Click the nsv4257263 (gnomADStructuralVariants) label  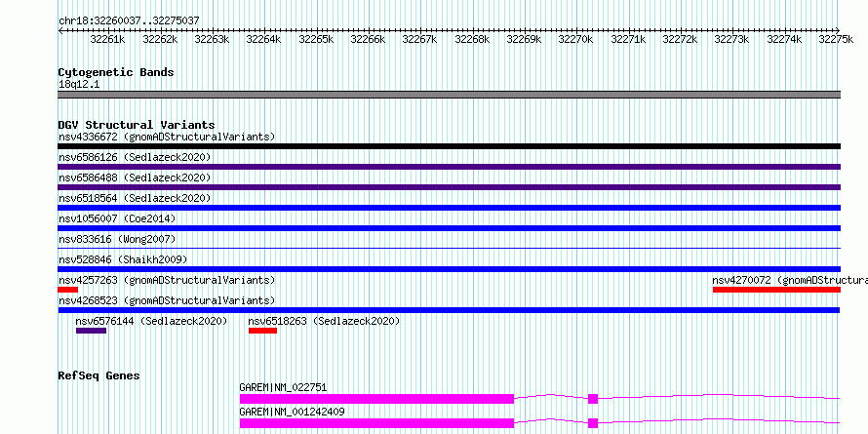click(167, 280)
